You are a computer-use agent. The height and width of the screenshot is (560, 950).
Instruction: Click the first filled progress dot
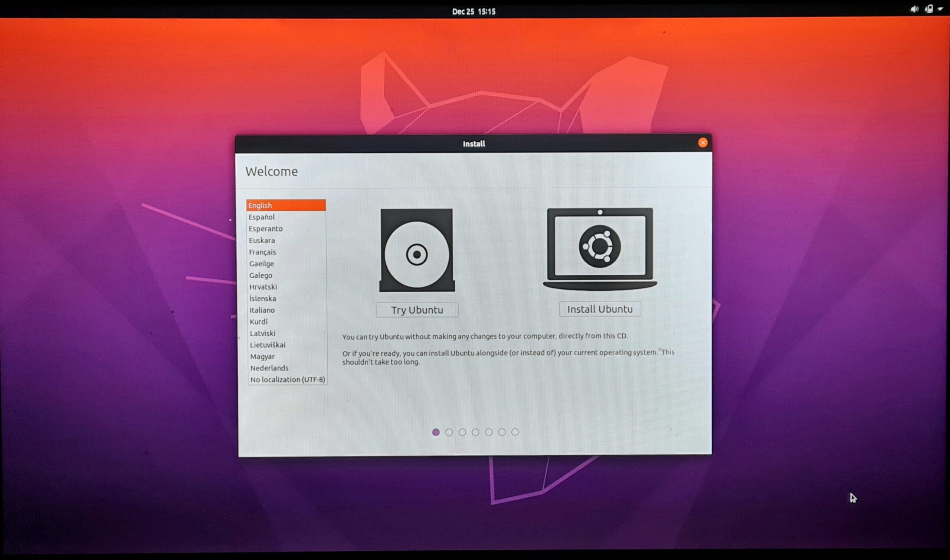pos(436,432)
